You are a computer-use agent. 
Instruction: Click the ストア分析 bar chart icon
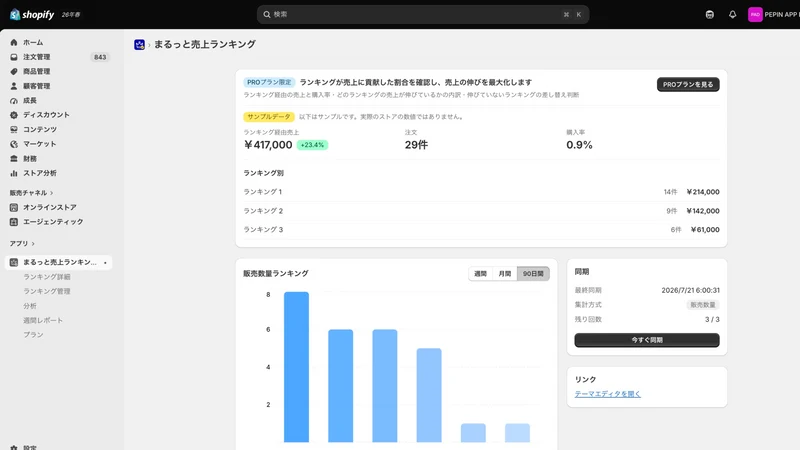tap(14, 173)
